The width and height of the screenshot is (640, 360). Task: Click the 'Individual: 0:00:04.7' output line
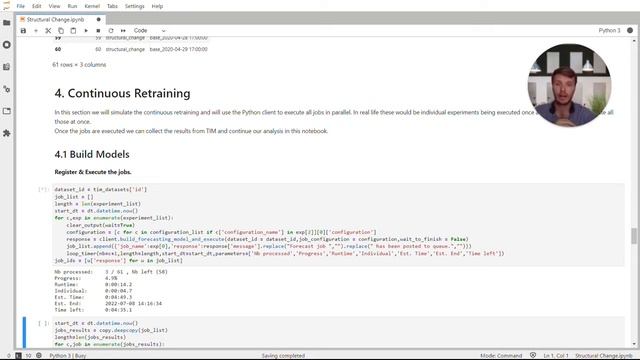93,291
